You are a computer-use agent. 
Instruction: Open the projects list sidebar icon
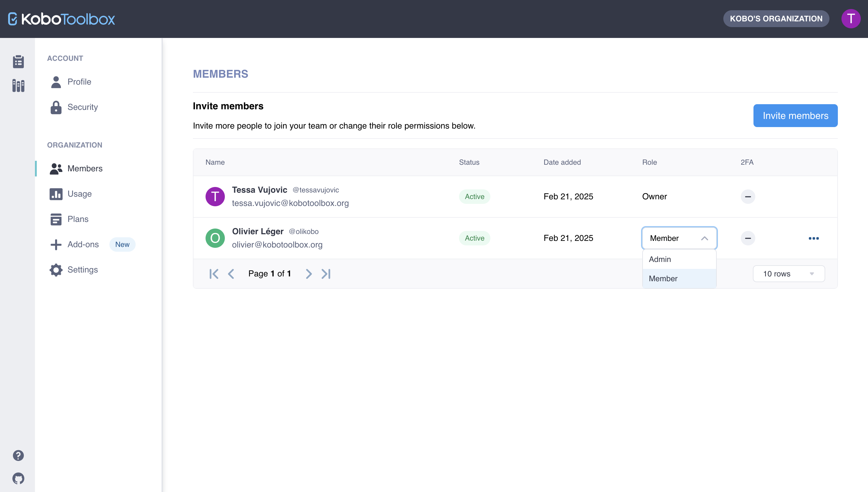[x=18, y=61]
